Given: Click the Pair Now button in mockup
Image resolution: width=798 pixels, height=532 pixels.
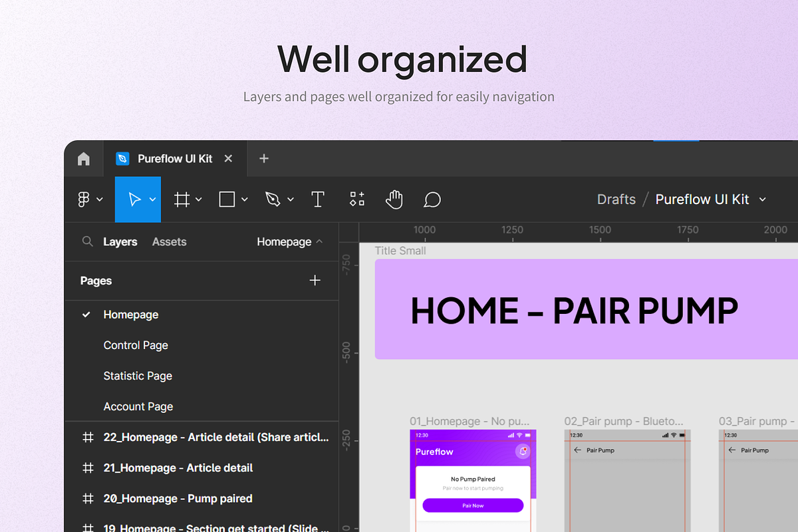Looking at the screenshot, I should pos(473,505).
